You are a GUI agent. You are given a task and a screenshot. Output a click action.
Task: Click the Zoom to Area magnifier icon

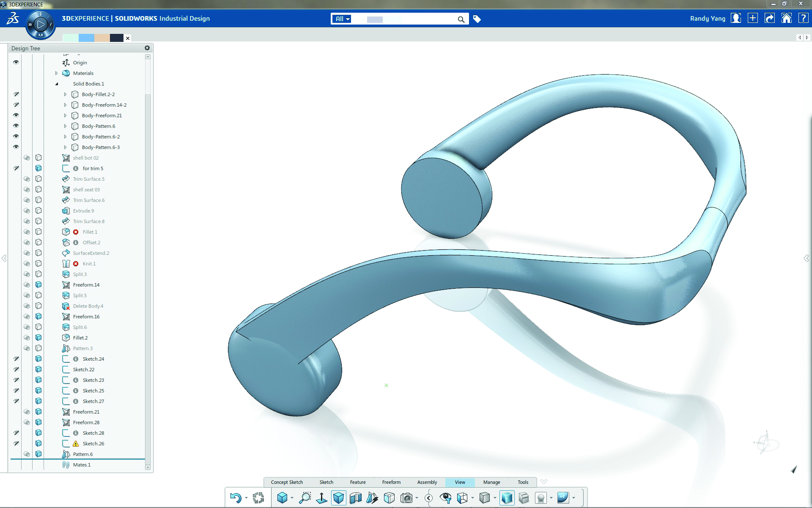304,498
